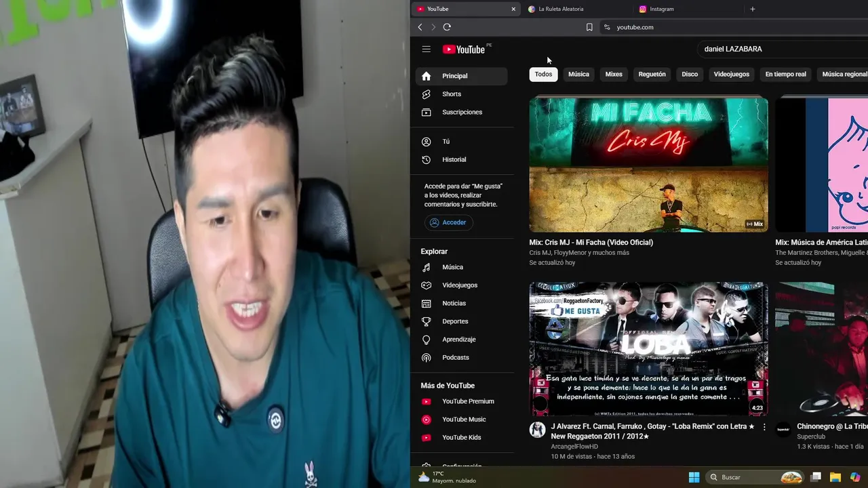Close the YouTube browser tab
Viewport: 868px width, 488px height.
(513, 9)
